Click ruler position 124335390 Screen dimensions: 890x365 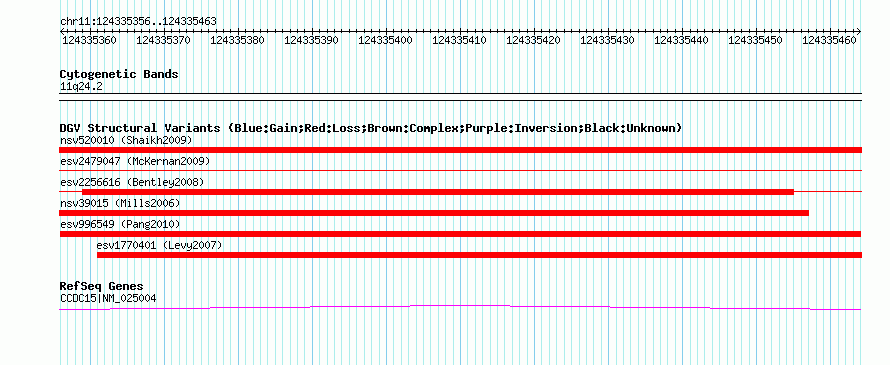click(x=312, y=40)
